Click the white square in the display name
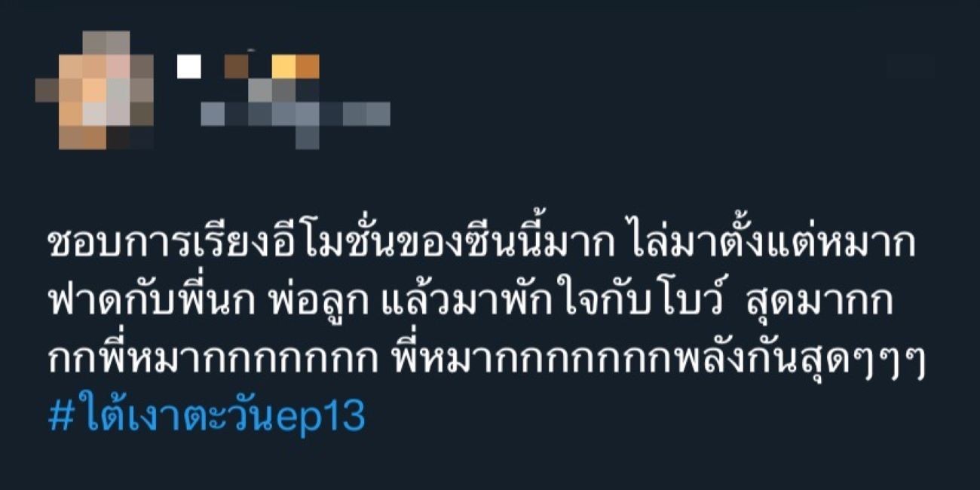 tap(188, 67)
